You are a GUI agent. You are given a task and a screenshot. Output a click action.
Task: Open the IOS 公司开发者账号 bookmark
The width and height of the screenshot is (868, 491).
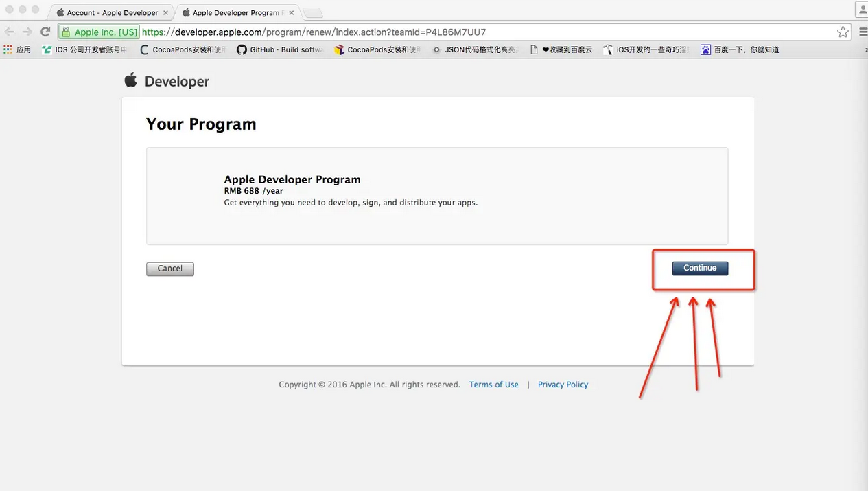pyautogui.click(x=84, y=49)
